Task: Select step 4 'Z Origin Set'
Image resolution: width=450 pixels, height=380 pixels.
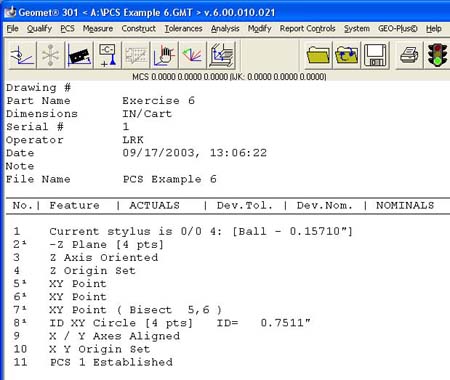Action: [x=93, y=271]
